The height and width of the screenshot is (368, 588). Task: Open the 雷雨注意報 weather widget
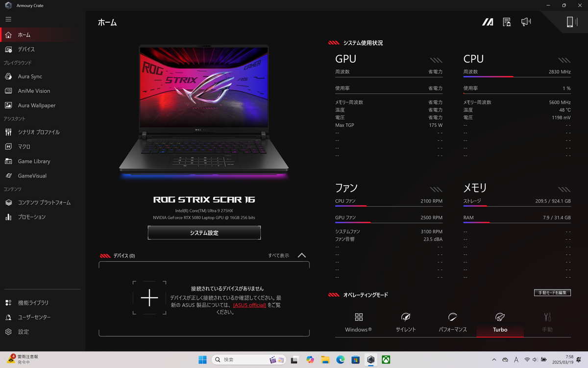pos(22,360)
